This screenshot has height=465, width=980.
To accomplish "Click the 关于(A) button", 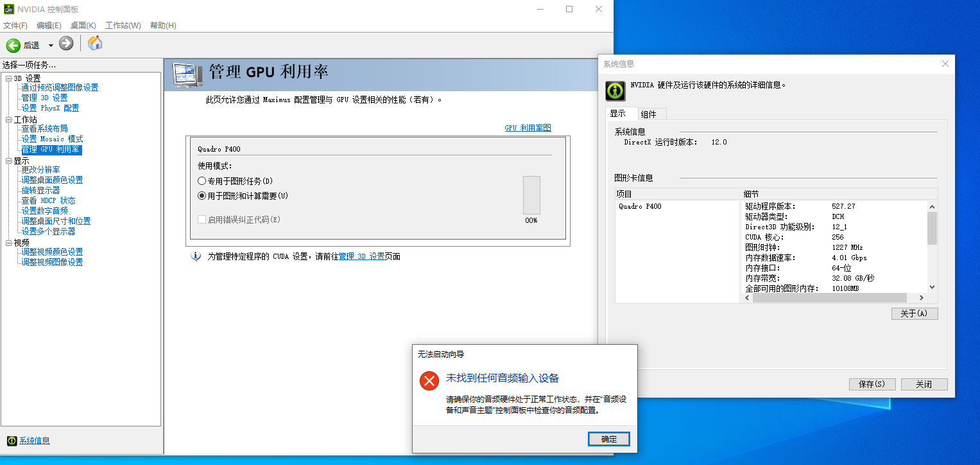I will 915,313.
